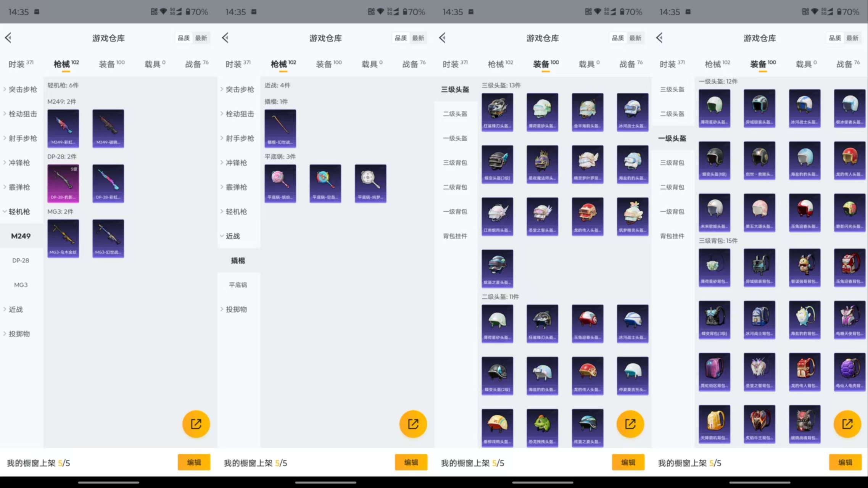Collapse the 近战 category
The height and width of the screenshot is (488, 868).
click(x=234, y=236)
